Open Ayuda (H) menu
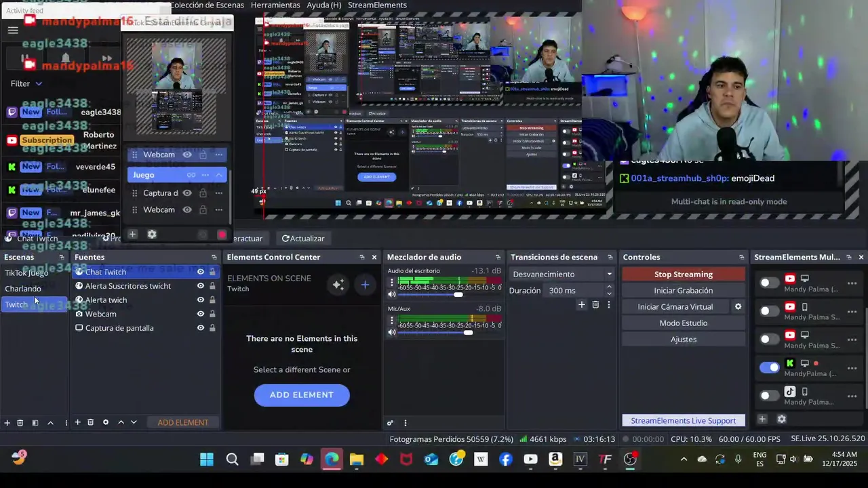 [x=323, y=5]
